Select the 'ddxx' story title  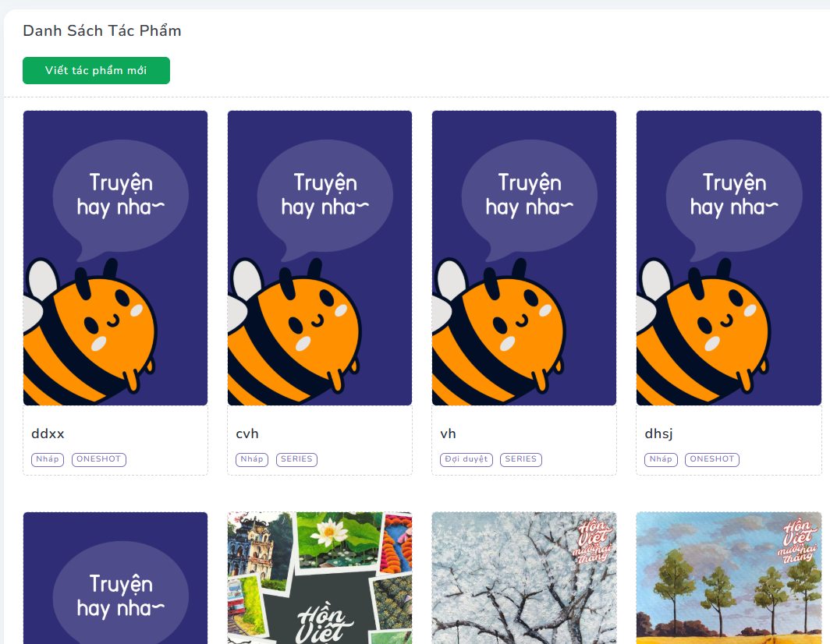48,434
